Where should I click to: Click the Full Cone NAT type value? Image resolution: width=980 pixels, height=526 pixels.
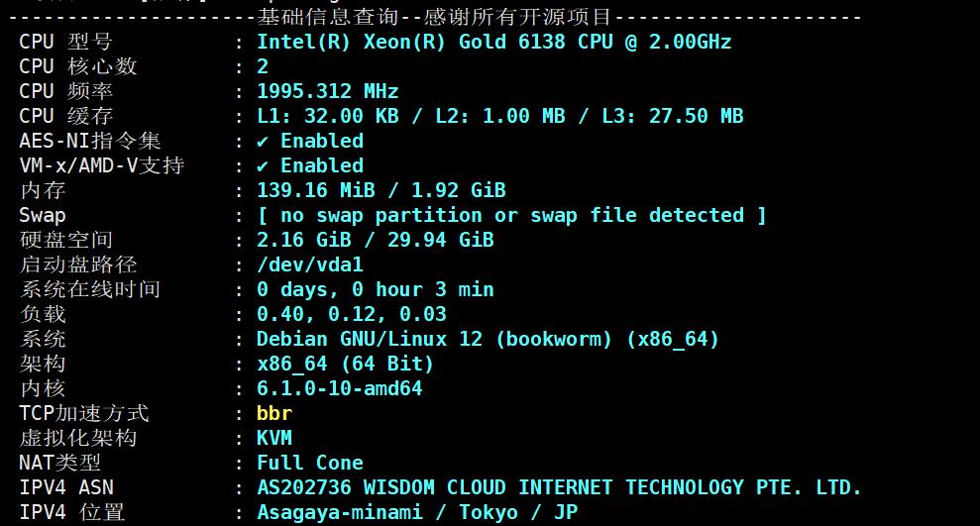pyautogui.click(x=309, y=463)
